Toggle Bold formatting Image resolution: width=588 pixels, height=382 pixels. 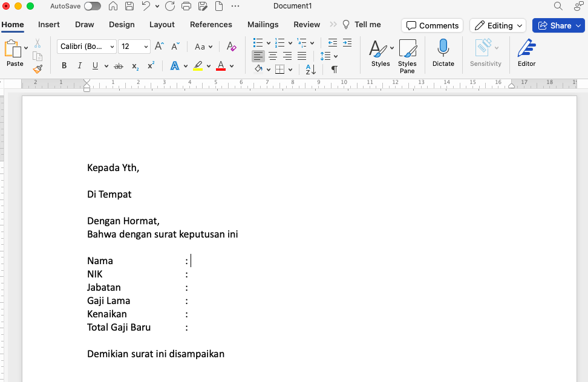64,66
